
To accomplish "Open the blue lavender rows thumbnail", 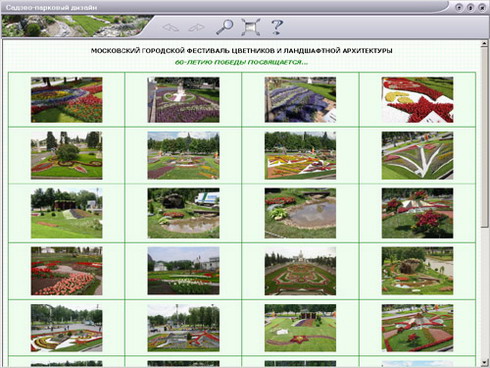I will pyautogui.click(x=300, y=100).
